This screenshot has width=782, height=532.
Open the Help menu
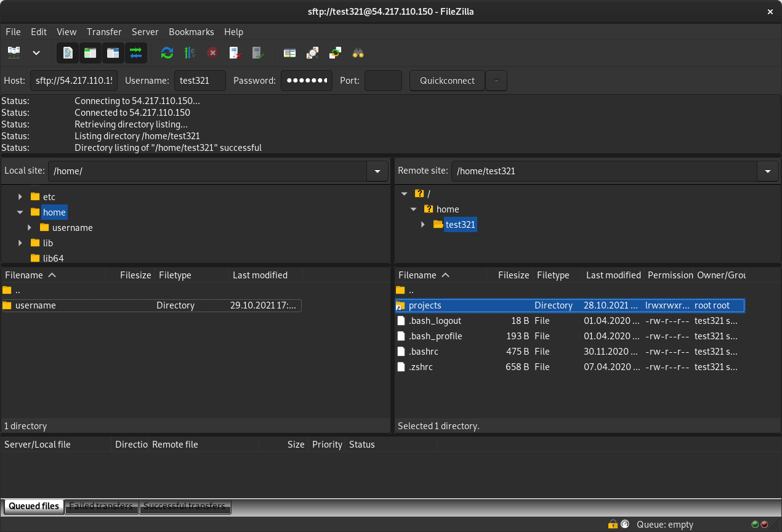233,32
